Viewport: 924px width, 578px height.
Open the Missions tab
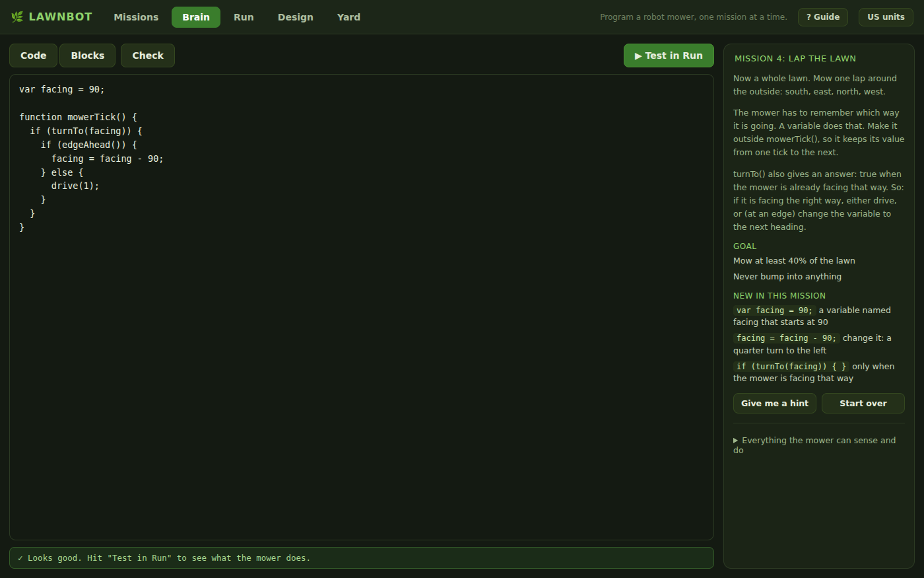click(x=136, y=17)
